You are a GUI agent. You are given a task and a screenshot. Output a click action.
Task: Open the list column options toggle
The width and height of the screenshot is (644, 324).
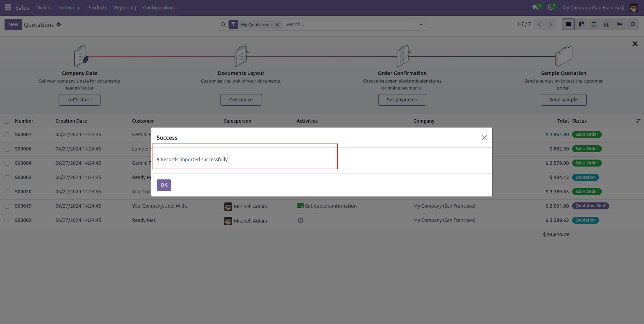pos(638,121)
